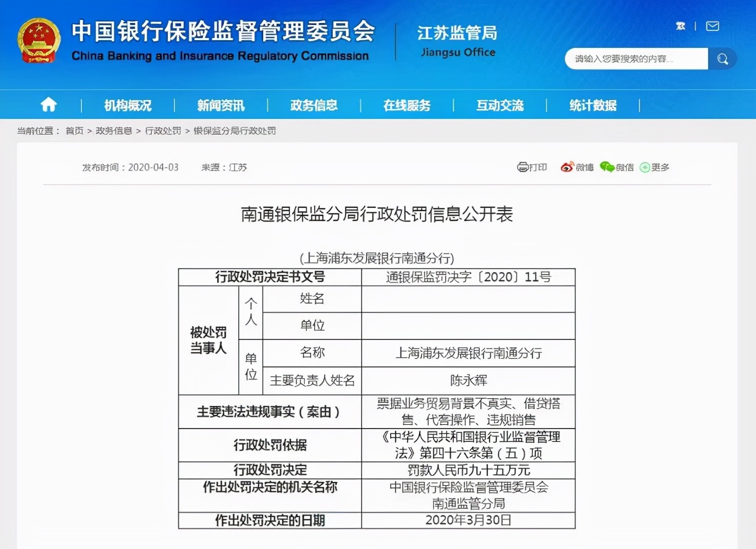The image size is (756, 549).
Task: Click the subtitle (上海浦东发展银行南通分行)
Action: [377, 258]
